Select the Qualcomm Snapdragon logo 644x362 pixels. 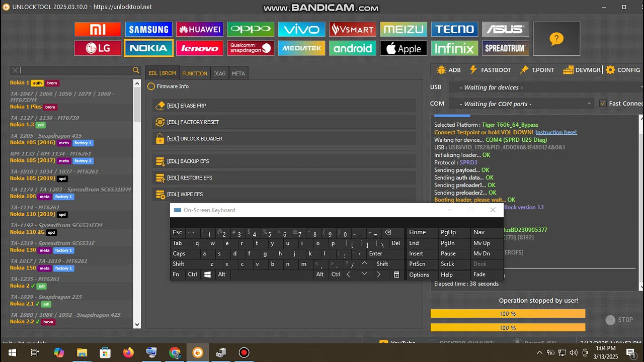point(251,48)
